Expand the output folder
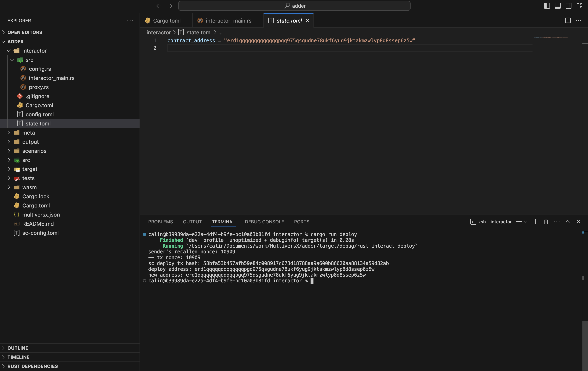Image resolution: width=588 pixels, height=371 pixels. click(x=70, y=142)
